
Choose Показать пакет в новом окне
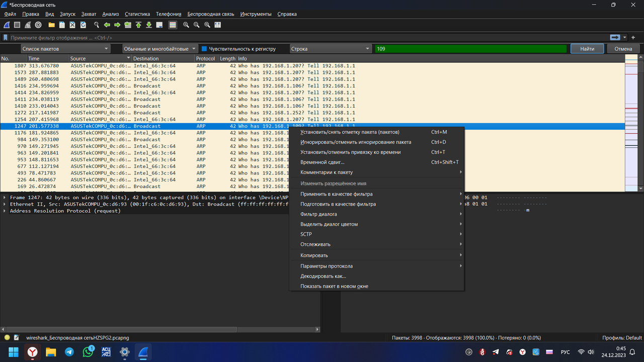(x=376, y=286)
